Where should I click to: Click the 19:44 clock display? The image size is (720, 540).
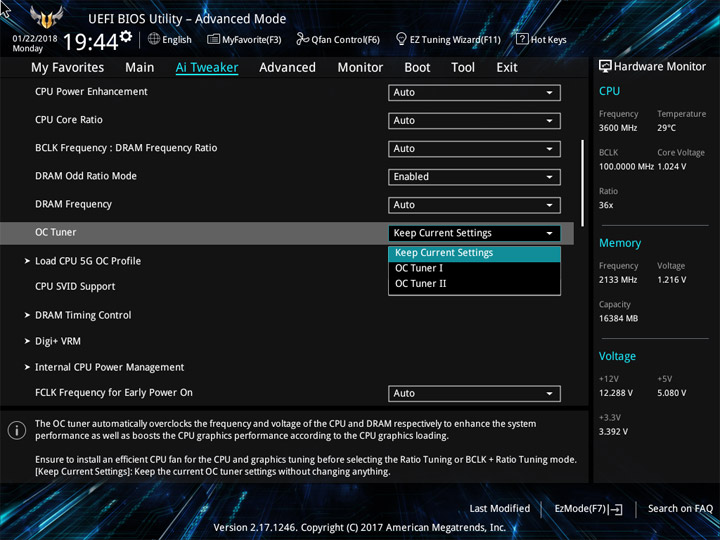[90, 42]
